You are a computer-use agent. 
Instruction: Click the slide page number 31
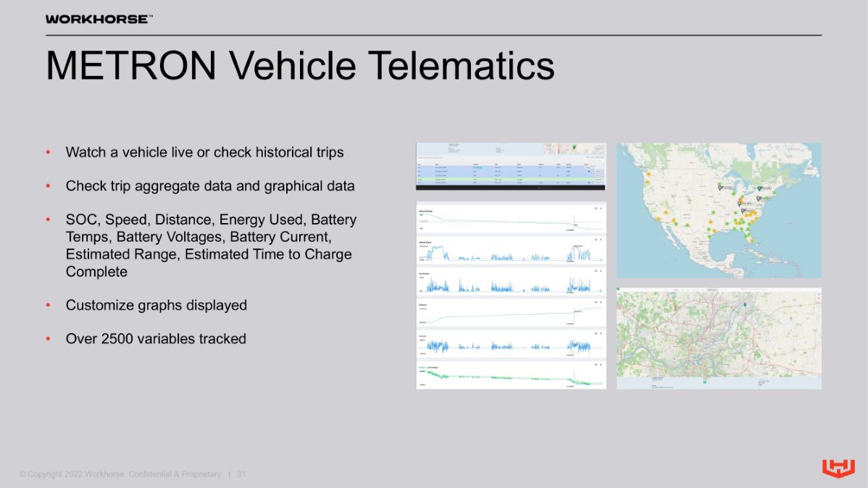pos(242,474)
